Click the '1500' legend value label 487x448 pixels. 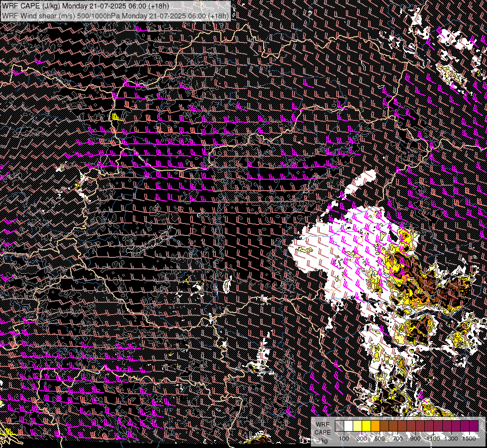pos(469,439)
